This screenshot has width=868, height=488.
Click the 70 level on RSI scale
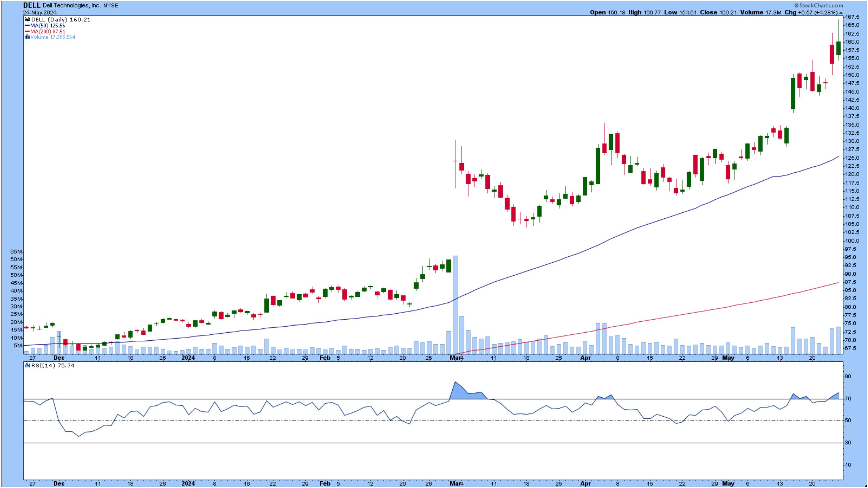click(x=848, y=399)
